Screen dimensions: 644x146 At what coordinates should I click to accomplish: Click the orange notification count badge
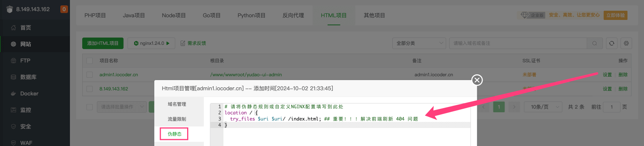(x=64, y=9)
